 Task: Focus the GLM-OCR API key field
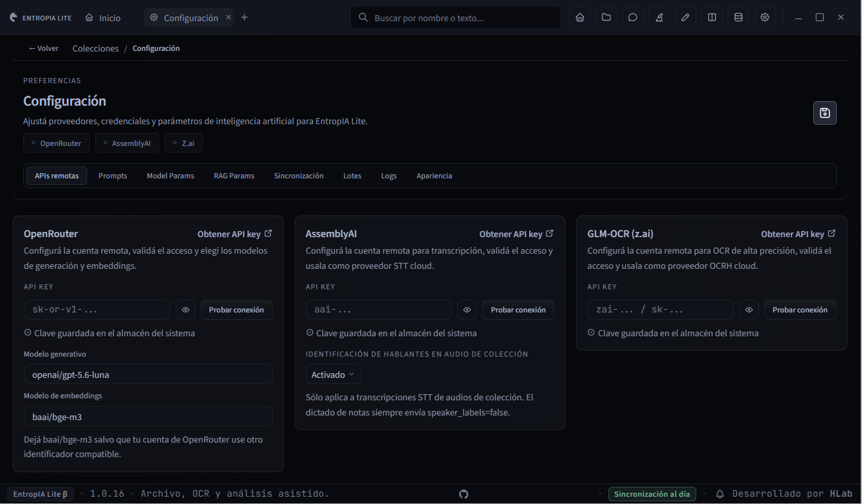point(661,310)
